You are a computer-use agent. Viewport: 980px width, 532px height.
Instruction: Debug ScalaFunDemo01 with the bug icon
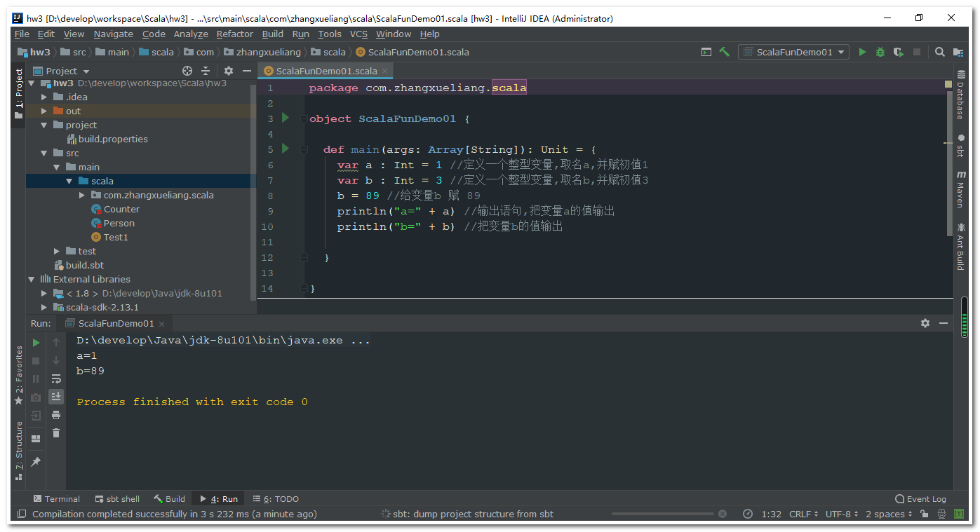pos(880,52)
